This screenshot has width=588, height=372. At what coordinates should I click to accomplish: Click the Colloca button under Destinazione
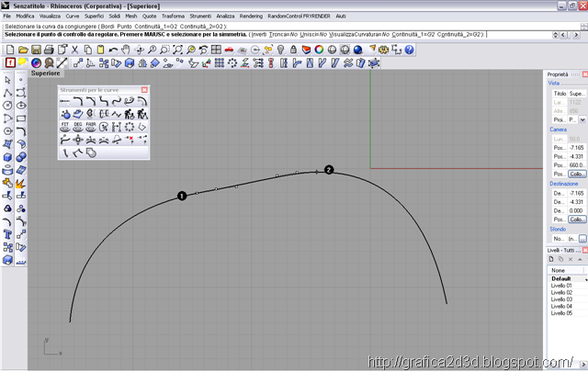[576, 220]
